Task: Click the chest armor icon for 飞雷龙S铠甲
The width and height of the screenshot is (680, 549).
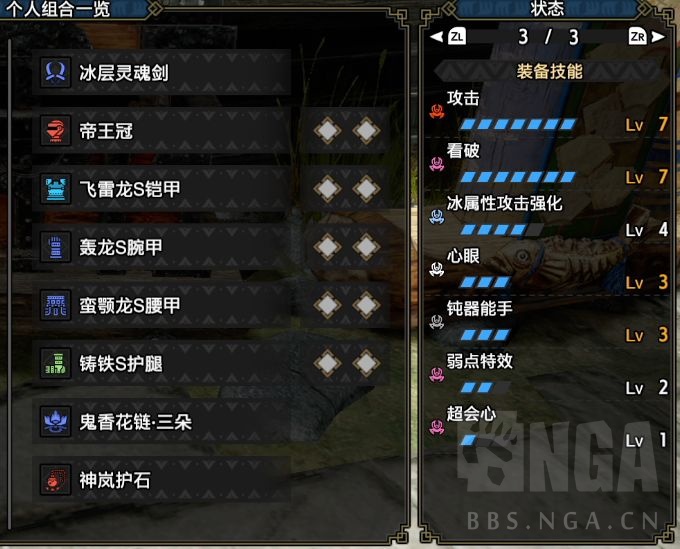Action: click(x=56, y=189)
